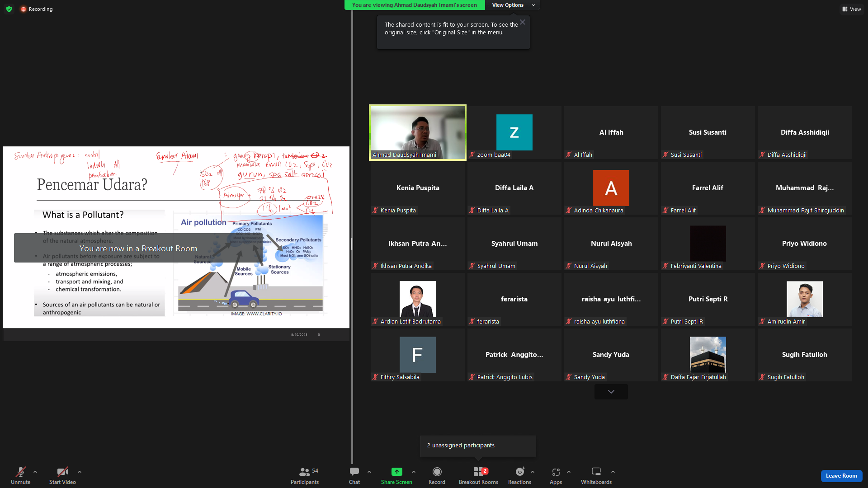Open the View layout menu
Screen dimensions: 868x488
point(851,9)
